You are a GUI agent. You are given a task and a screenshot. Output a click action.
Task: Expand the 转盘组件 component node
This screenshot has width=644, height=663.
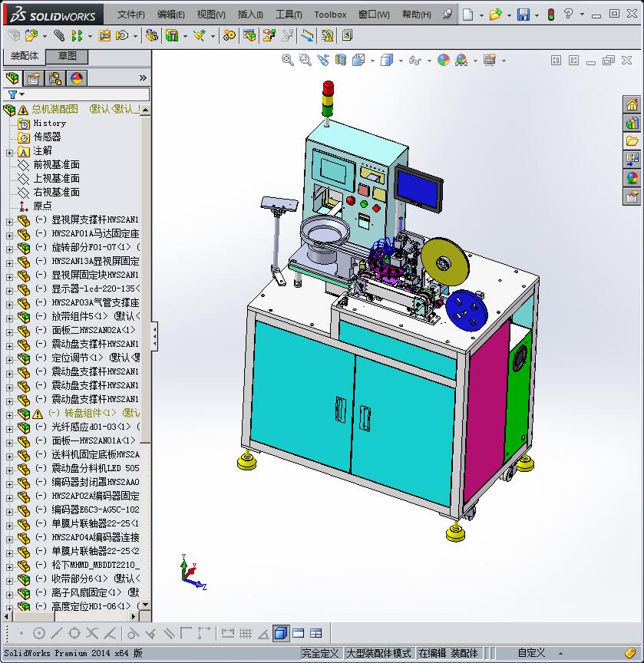tap(10, 415)
